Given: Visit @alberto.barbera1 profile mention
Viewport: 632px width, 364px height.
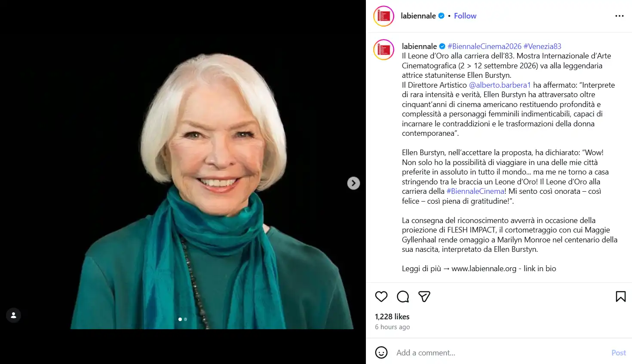Looking at the screenshot, I should point(500,85).
